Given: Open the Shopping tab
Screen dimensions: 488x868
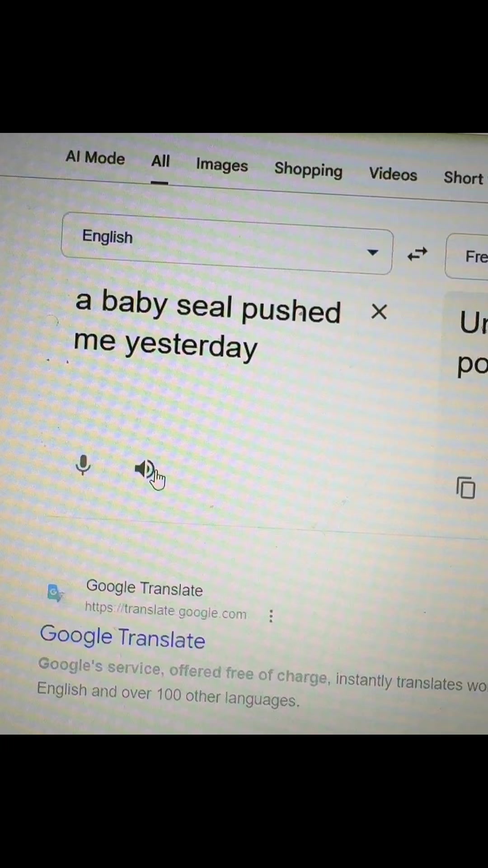Looking at the screenshot, I should 309,170.
